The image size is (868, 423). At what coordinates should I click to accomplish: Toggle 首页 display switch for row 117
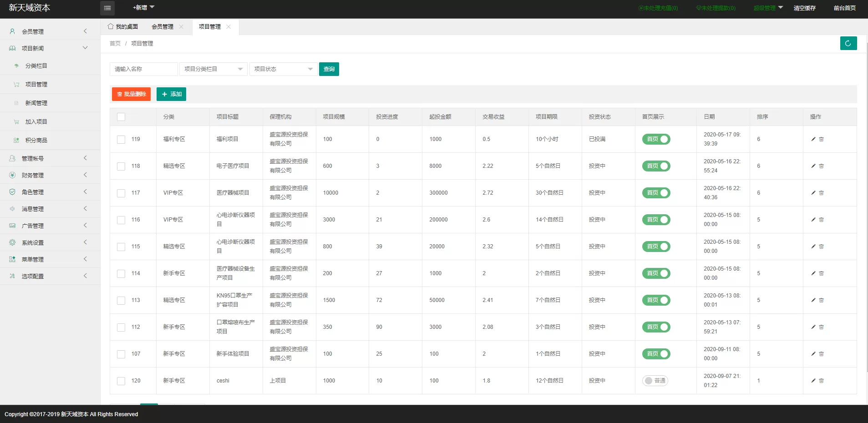click(656, 193)
